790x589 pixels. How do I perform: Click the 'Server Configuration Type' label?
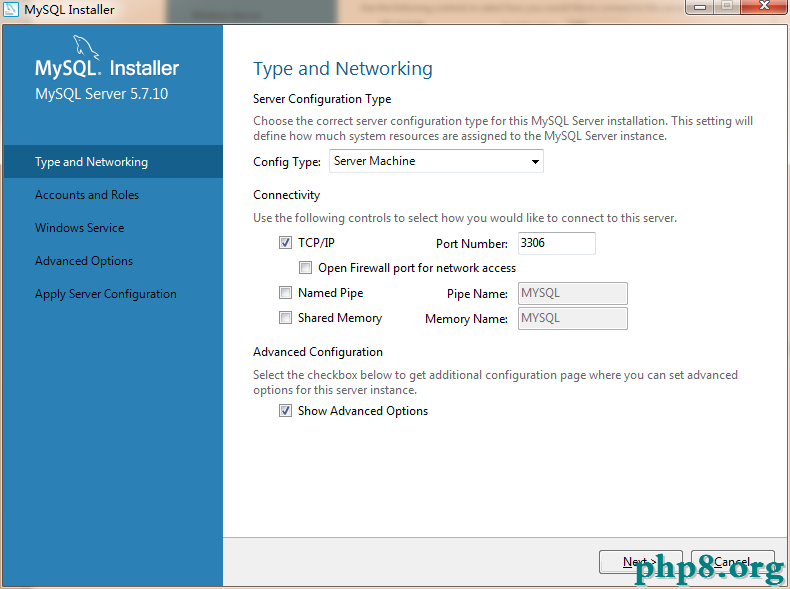click(322, 99)
